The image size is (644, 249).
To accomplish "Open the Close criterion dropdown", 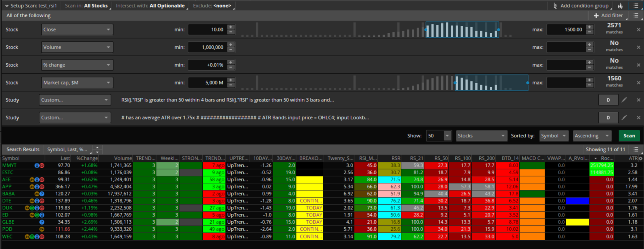I will pyautogui.click(x=77, y=29).
